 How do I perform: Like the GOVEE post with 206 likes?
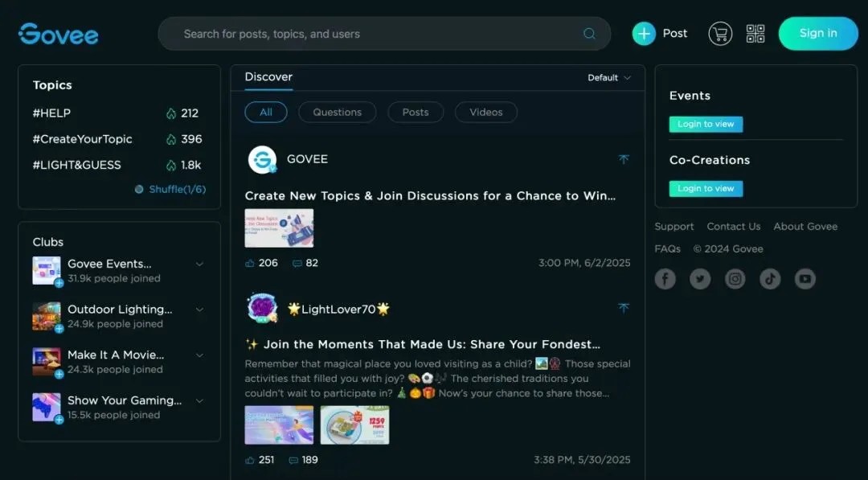pyautogui.click(x=250, y=263)
